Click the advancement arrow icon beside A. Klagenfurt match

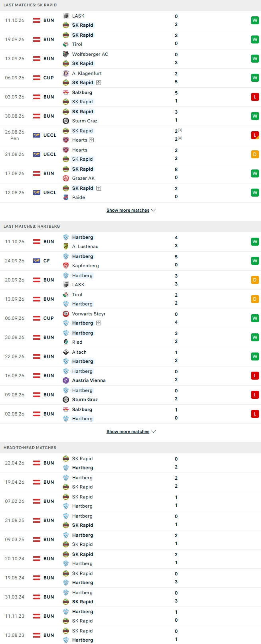pyautogui.click(x=99, y=83)
